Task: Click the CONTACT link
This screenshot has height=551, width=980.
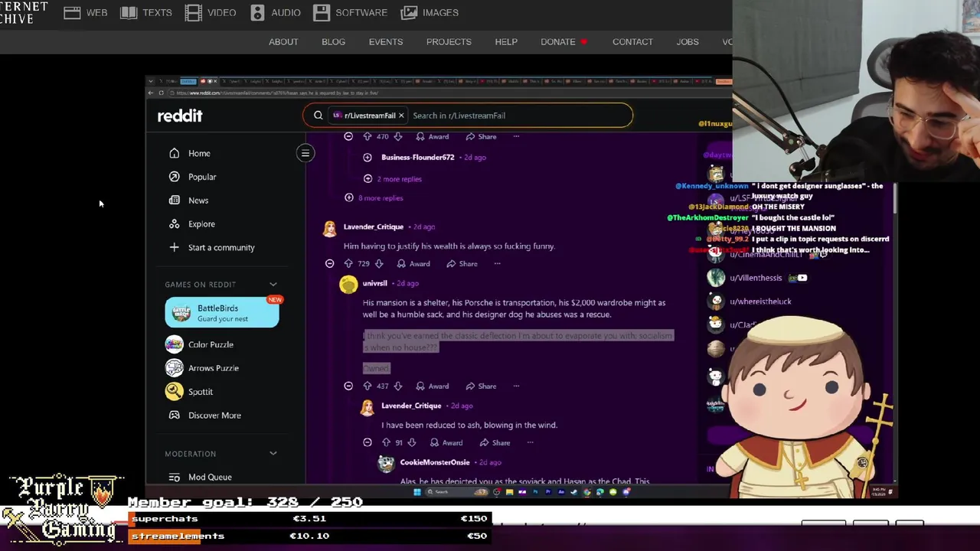Action: click(632, 42)
